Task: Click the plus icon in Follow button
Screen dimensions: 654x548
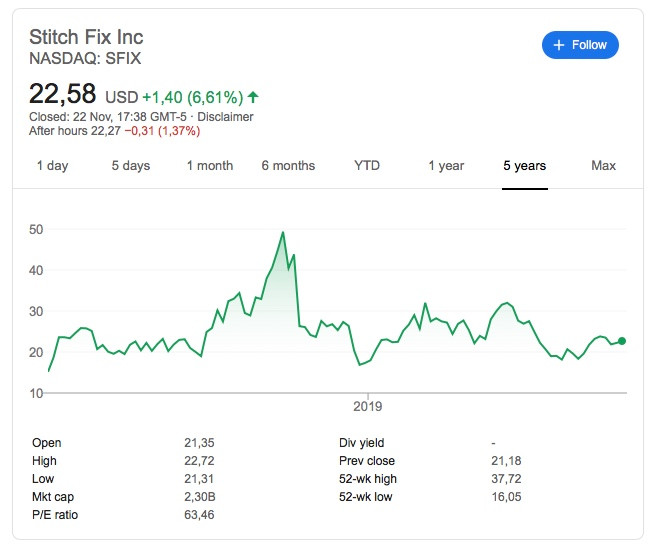Action: coord(558,45)
